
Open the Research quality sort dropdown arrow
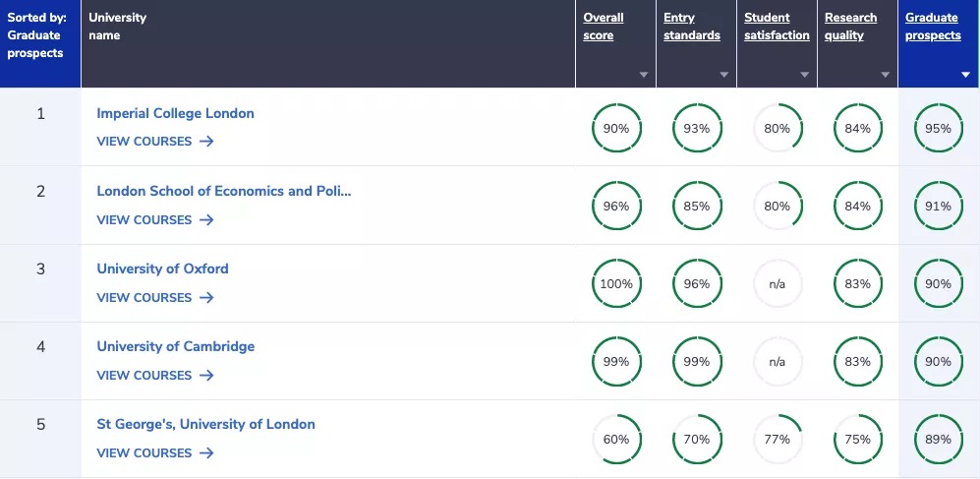(885, 75)
